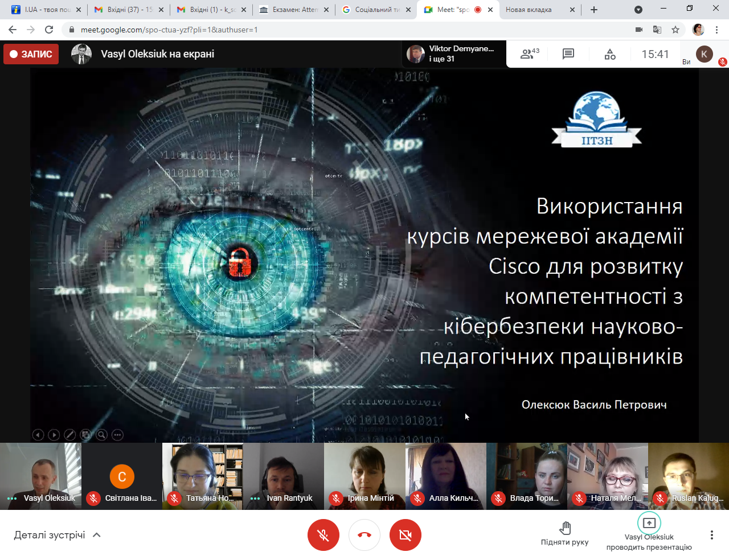Screen dimensions: 729x560
Task: Open the three-dot more options menu
Action: pos(711,535)
